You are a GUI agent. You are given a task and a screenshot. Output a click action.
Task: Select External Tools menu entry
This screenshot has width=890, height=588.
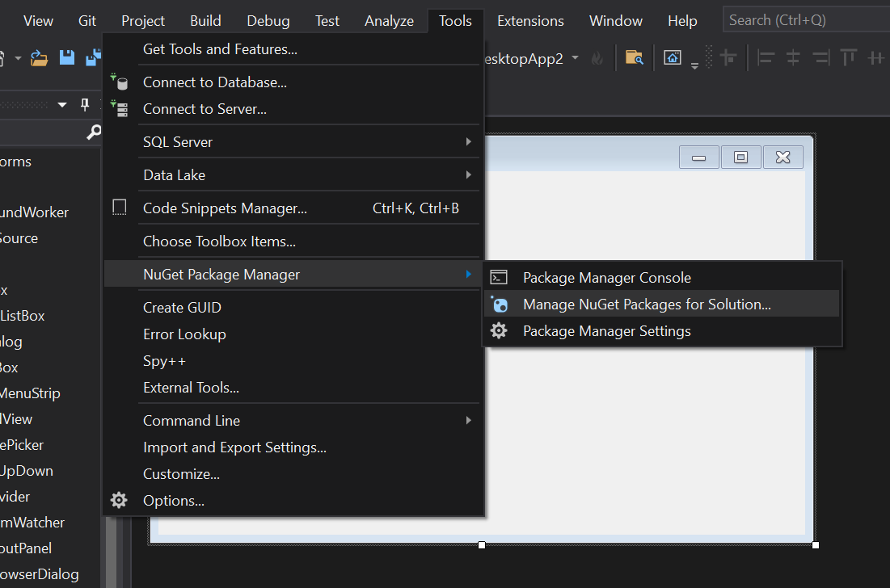pyautogui.click(x=293, y=387)
